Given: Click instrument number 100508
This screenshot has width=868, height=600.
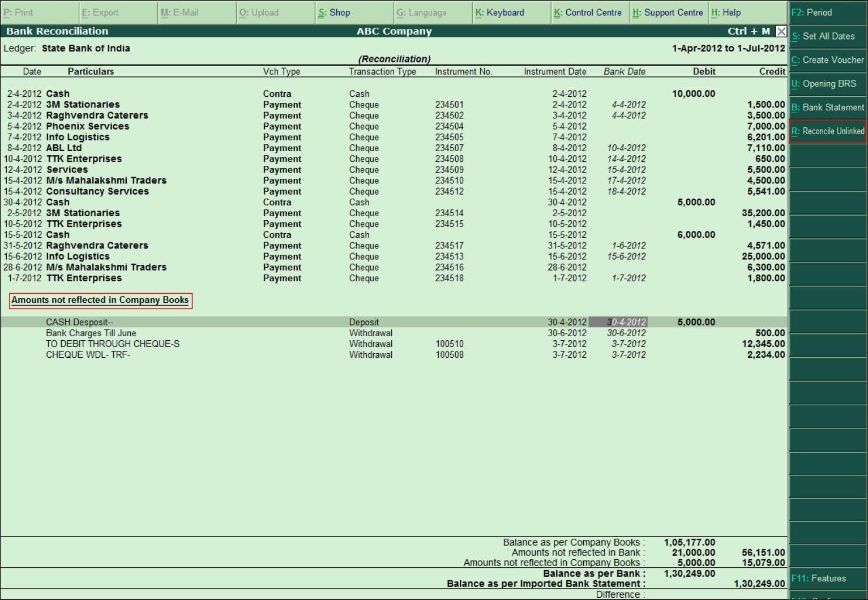Looking at the screenshot, I should click(x=450, y=354).
